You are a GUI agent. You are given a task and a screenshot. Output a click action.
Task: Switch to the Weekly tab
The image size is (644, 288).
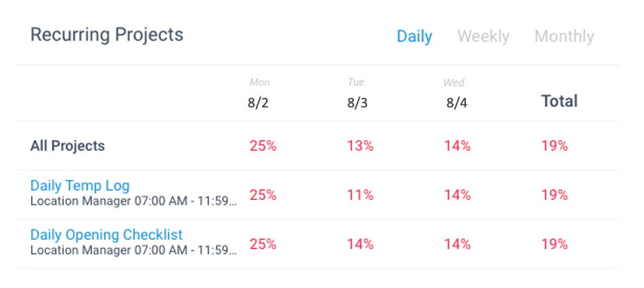coord(483,36)
